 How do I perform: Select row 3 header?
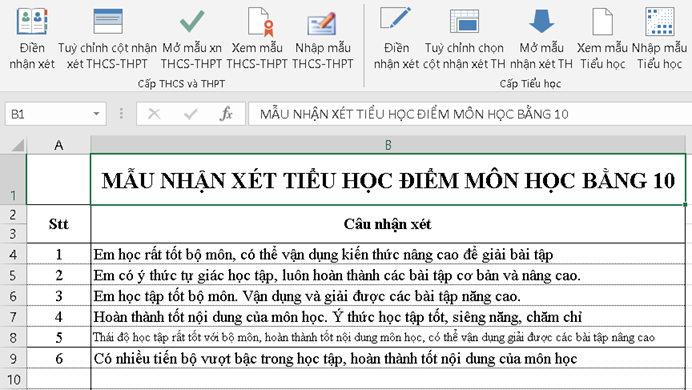point(13,233)
